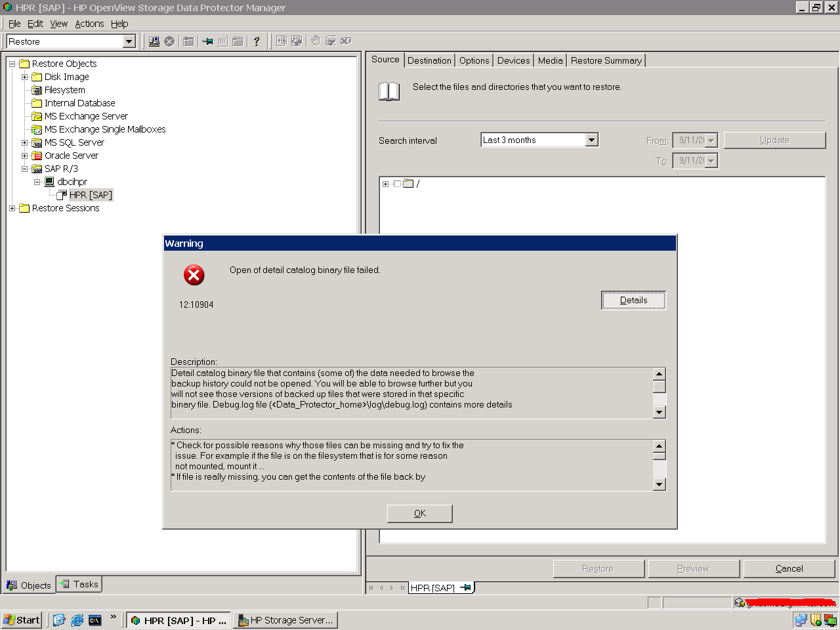
Task: Expand the root directory in source tree
Action: pyautogui.click(x=386, y=184)
